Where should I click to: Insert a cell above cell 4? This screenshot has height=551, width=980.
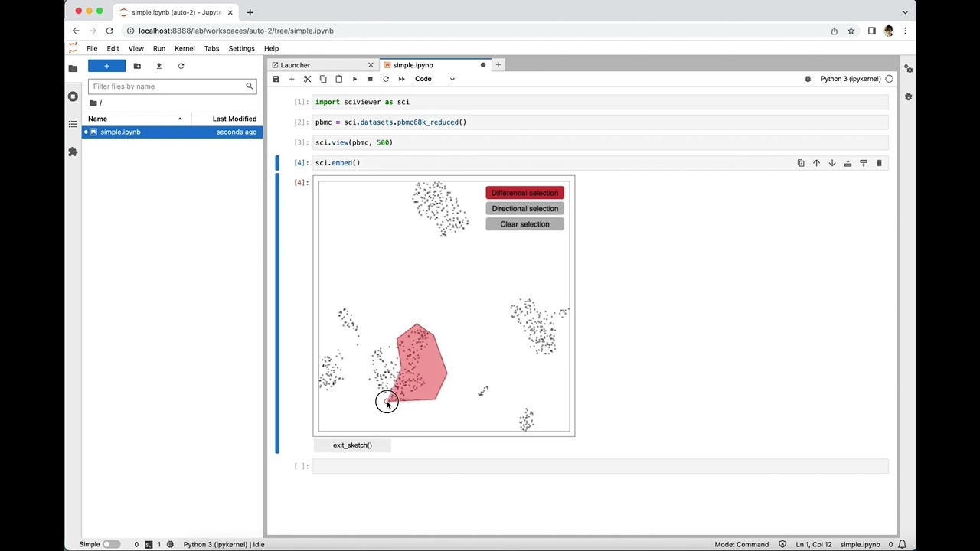848,163
